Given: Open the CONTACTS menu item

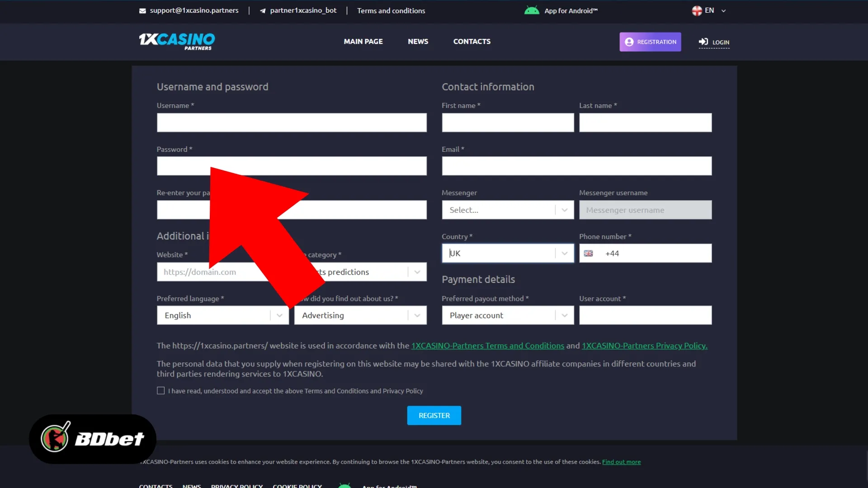Looking at the screenshot, I should 472,42.
